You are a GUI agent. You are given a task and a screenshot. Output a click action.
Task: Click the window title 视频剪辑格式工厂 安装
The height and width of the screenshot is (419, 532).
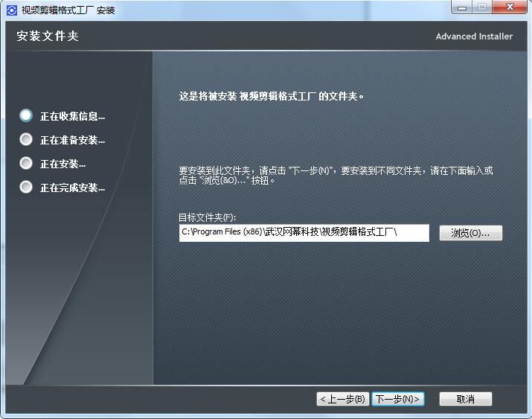pos(68,10)
